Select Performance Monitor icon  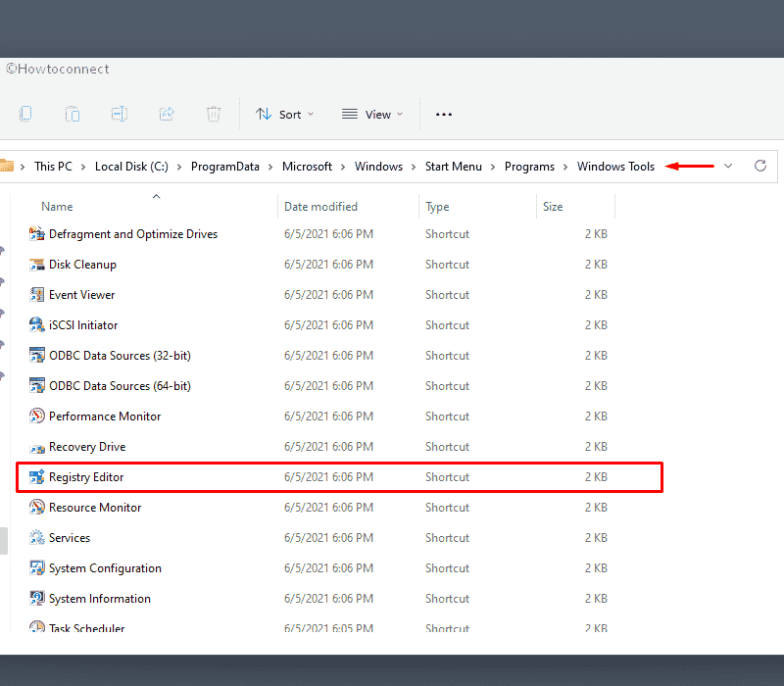[36, 416]
